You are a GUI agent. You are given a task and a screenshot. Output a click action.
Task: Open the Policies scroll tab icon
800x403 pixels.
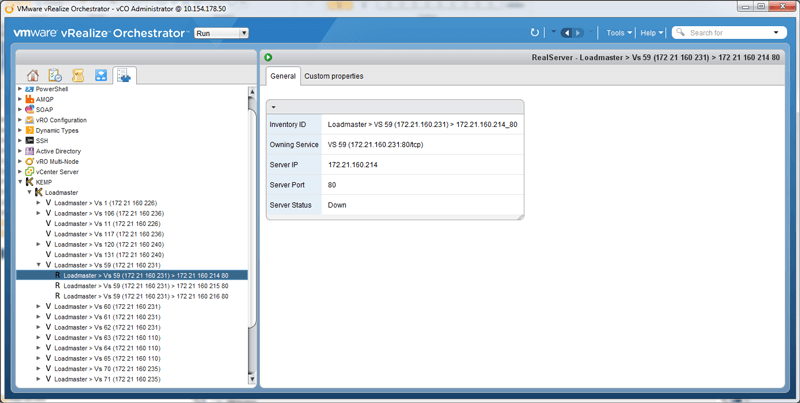(x=78, y=75)
